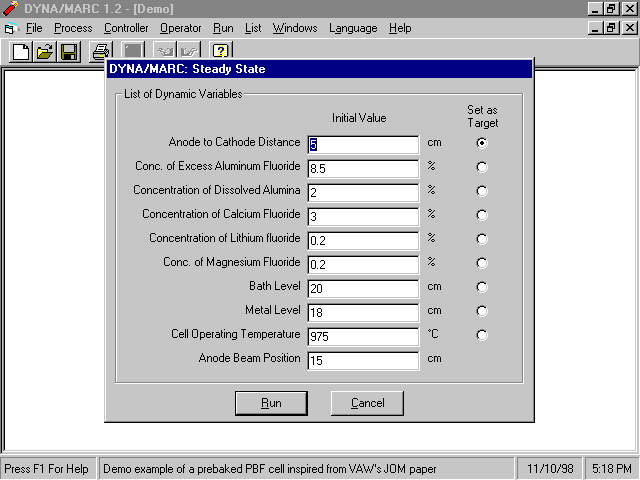Click the document icon left of File menu

(x=11, y=29)
